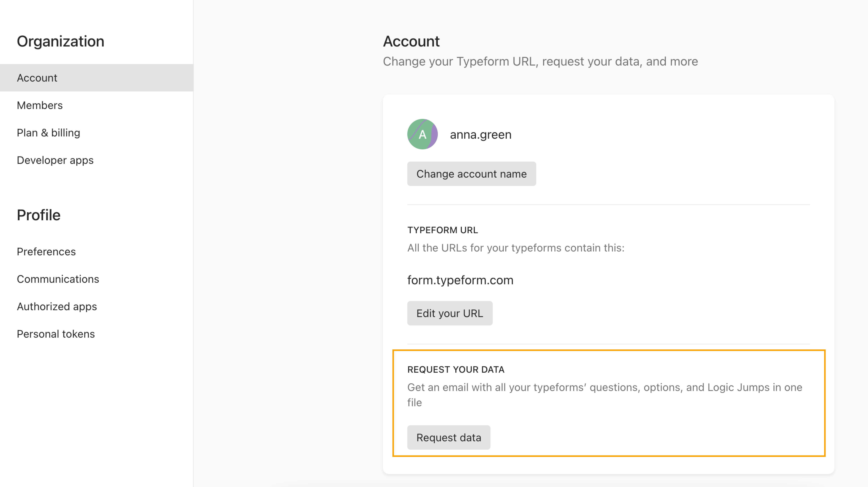Open the Account section in sidebar
This screenshot has width=868, height=487.
[96, 78]
